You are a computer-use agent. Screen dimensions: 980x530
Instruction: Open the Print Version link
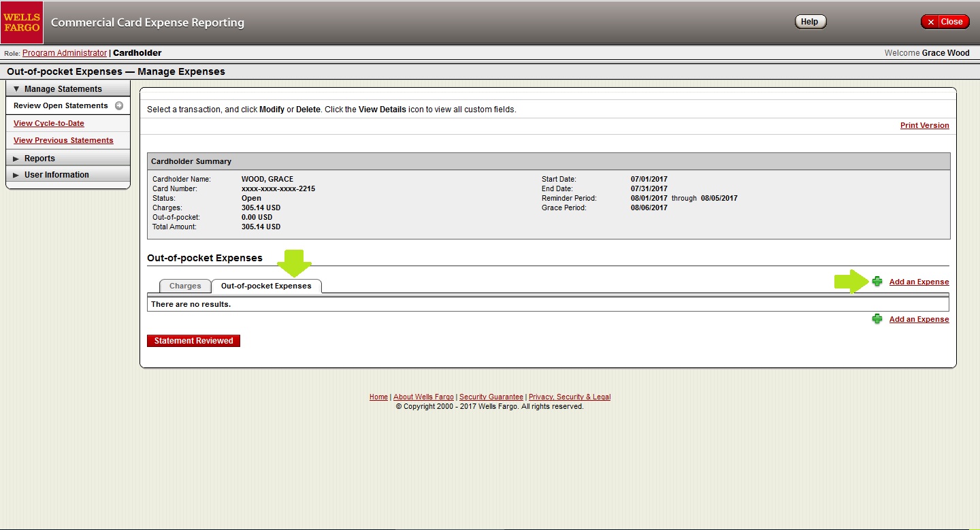coord(924,125)
